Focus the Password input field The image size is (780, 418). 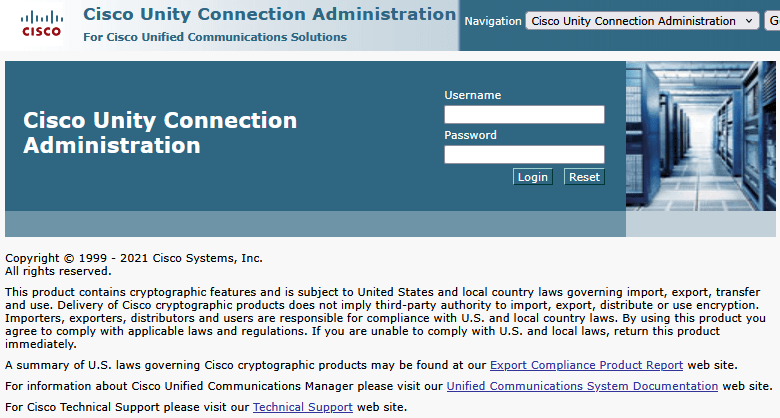pyautogui.click(x=524, y=155)
